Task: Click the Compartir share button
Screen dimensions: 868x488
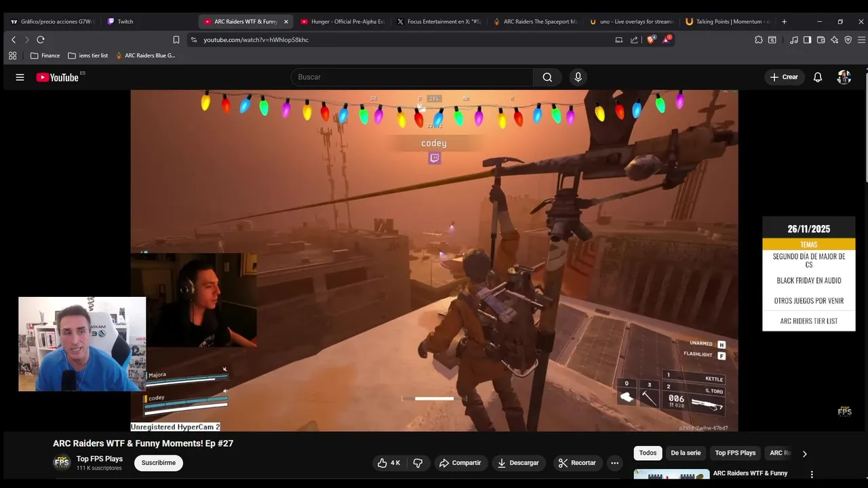Action: click(460, 463)
